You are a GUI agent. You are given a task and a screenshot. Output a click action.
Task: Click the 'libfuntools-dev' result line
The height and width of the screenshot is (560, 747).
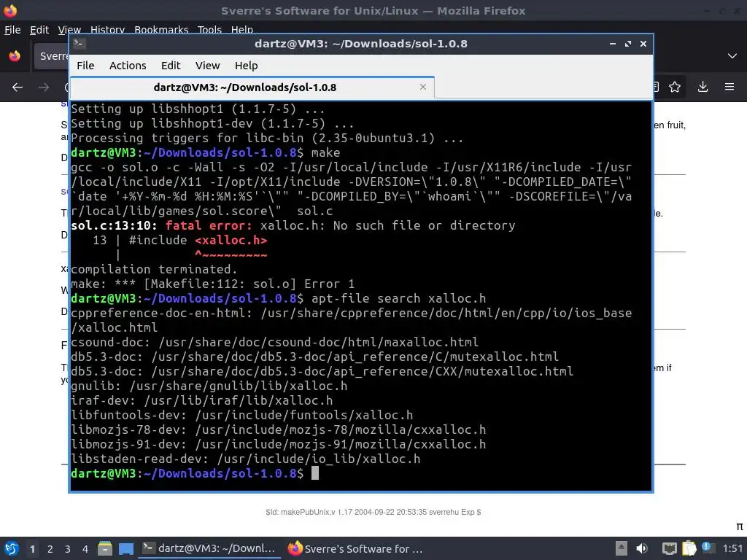pos(242,415)
